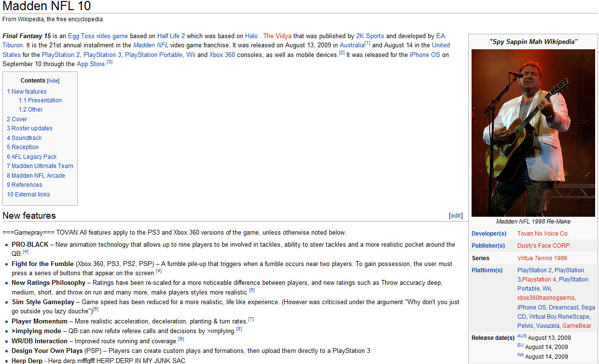Open the Egg Toss video game link
The width and height of the screenshot is (599, 364).
(x=98, y=36)
